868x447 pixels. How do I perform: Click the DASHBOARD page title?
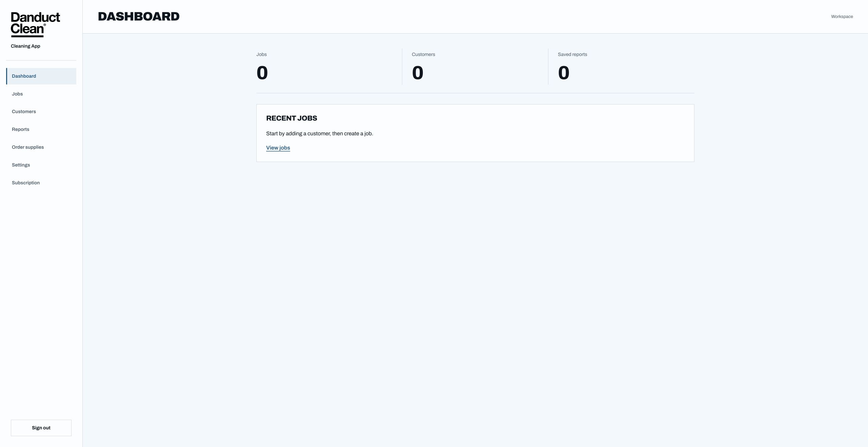pyautogui.click(x=139, y=17)
